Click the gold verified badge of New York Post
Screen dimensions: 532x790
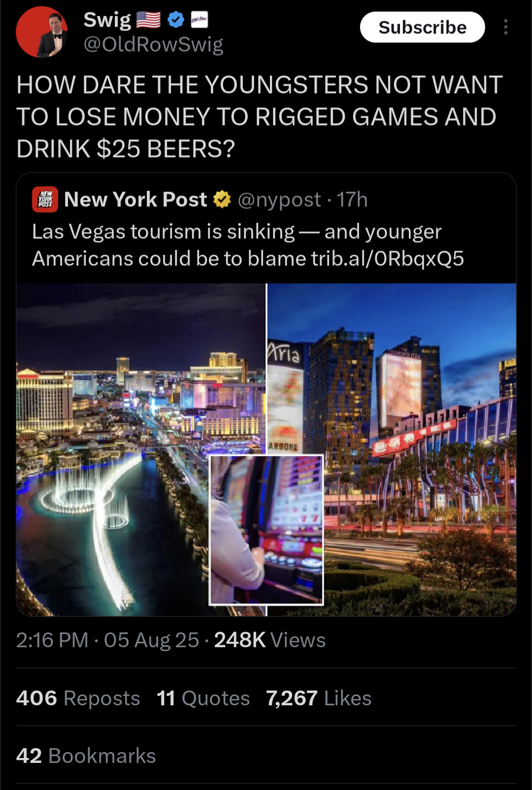click(x=222, y=199)
